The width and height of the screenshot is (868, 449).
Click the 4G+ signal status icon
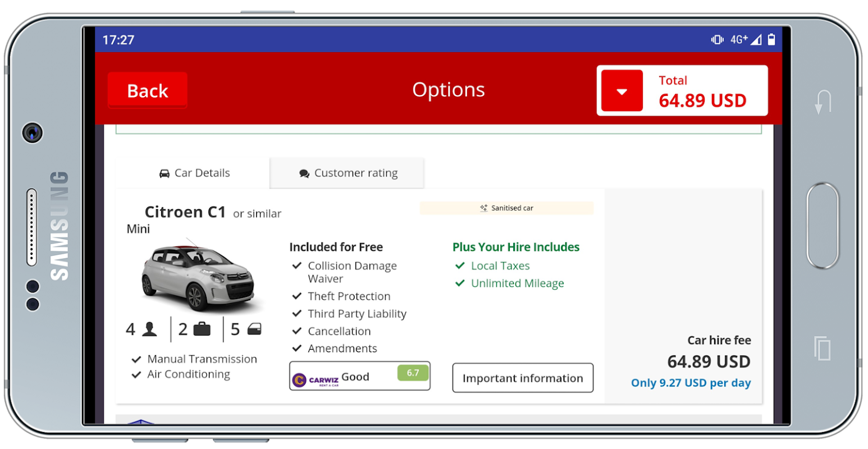coord(746,39)
